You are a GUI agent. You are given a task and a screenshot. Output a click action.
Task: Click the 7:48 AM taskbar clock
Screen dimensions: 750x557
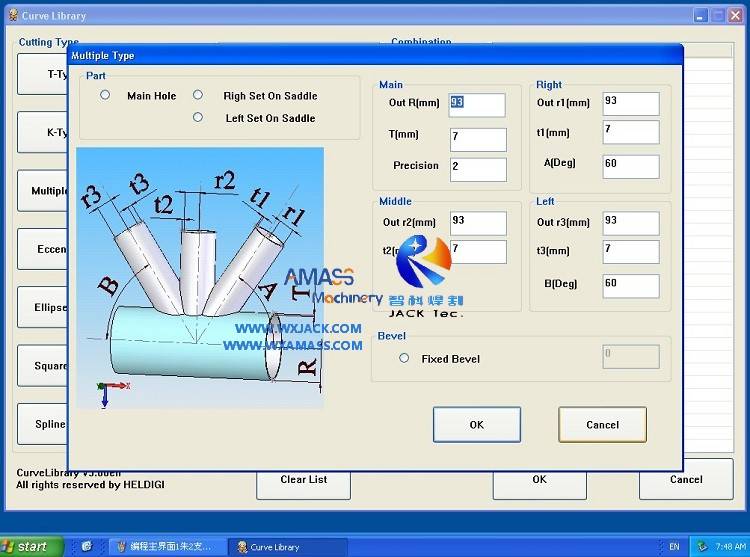tap(730, 546)
